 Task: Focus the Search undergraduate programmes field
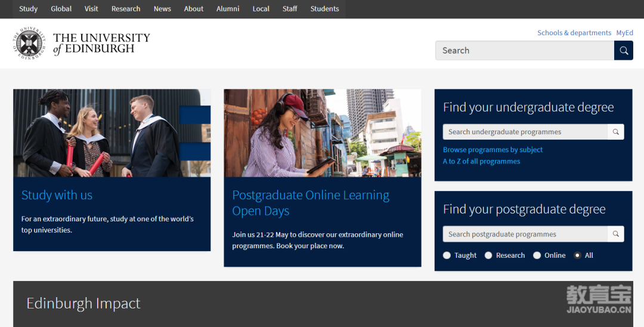pos(525,132)
